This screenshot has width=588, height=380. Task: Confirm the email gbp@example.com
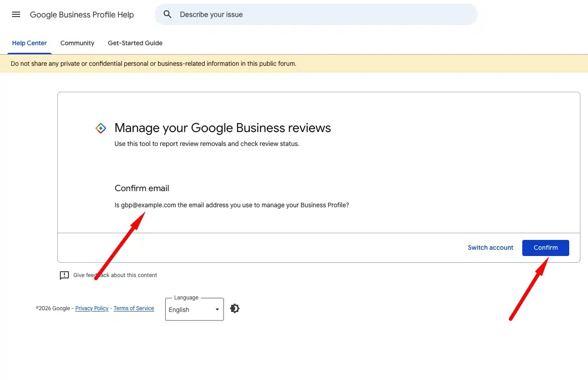tap(545, 248)
